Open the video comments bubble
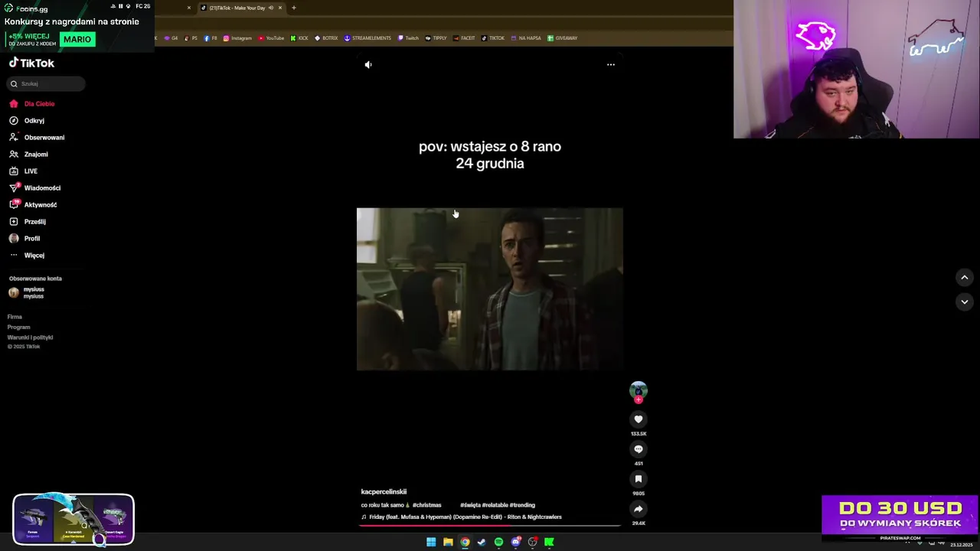980x551 pixels. 639,449
